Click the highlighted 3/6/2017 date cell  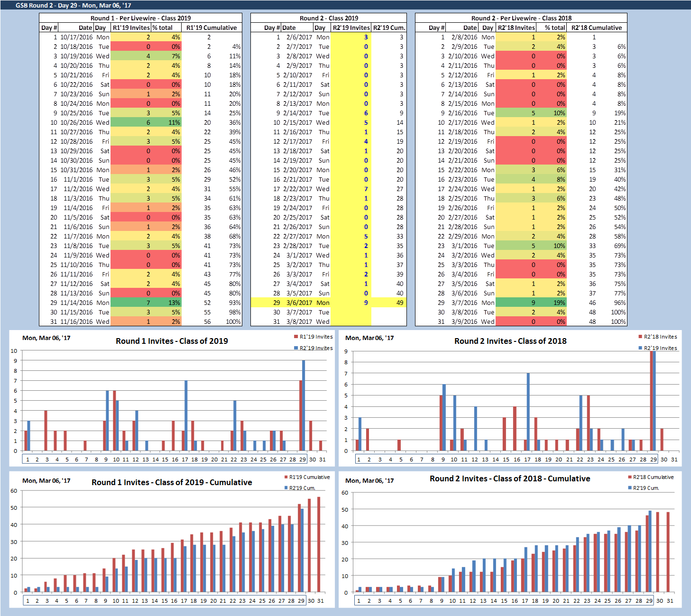tap(299, 303)
